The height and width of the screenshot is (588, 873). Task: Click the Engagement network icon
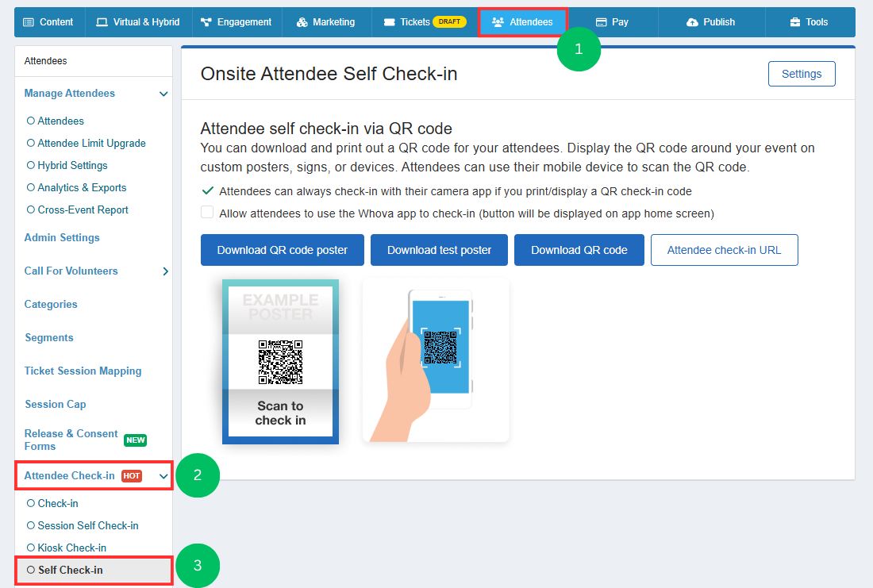pyautogui.click(x=206, y=22)
